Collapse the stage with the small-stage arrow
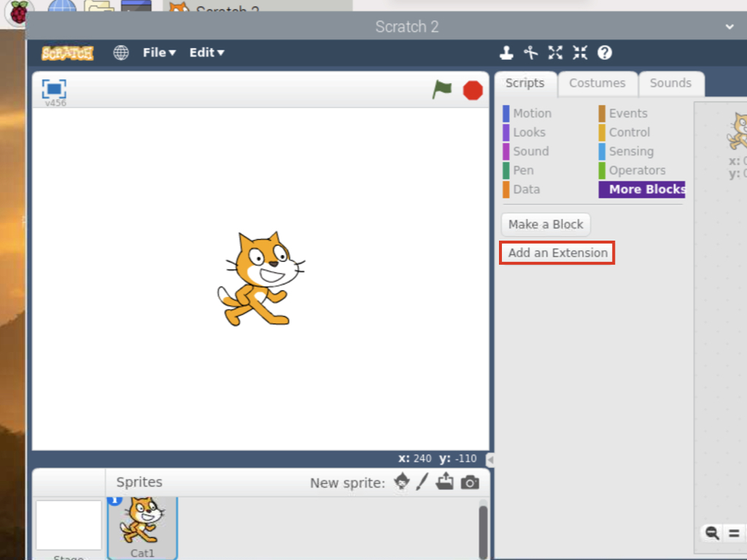 490,459
